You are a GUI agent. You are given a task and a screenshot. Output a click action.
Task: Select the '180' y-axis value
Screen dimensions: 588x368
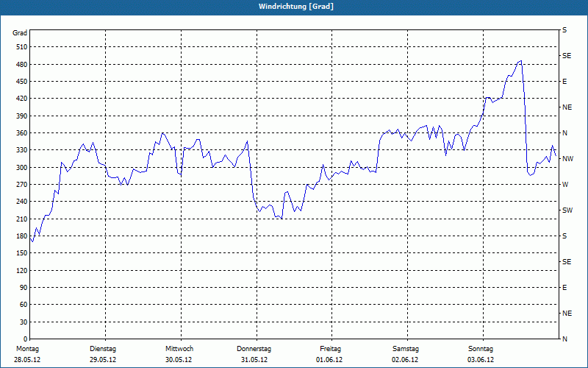(x=22, y=236)
